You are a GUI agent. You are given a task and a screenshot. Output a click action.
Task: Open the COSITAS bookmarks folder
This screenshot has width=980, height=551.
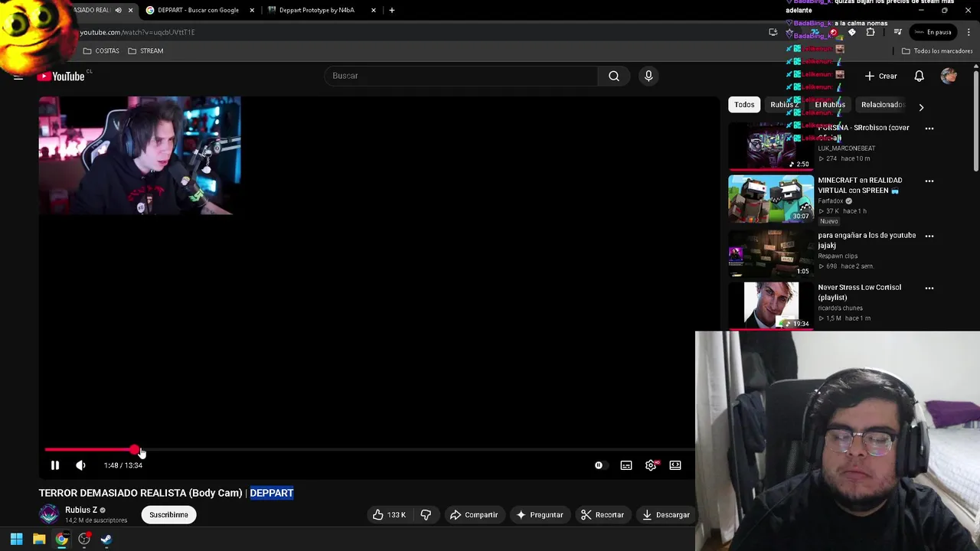coord(101,51)
